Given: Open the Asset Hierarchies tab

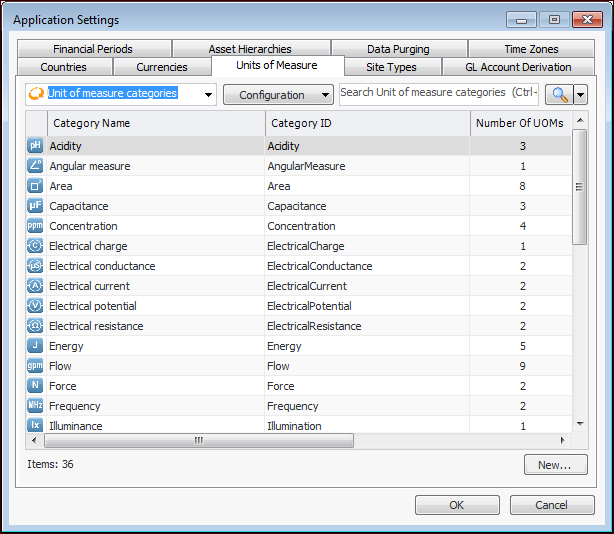Looking at the screenshot, I should click(250, 49).
